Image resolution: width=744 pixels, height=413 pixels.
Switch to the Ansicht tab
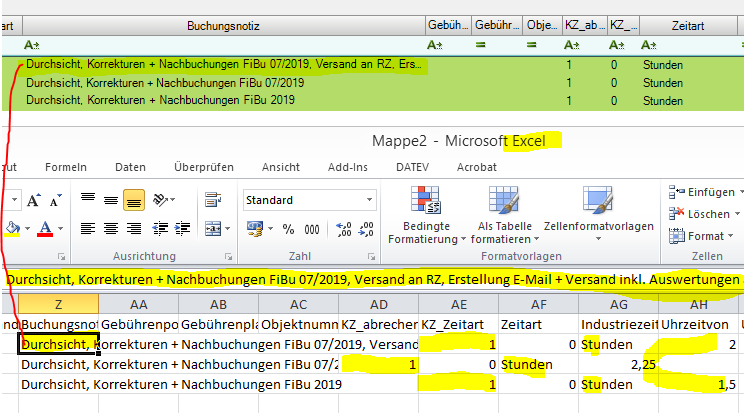point(280,167)
